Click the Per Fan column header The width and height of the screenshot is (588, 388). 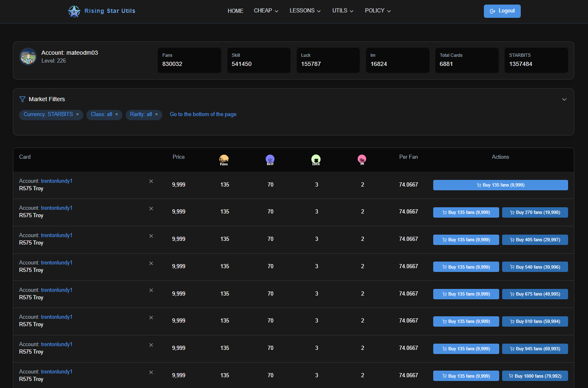click(x=408, y=157)
